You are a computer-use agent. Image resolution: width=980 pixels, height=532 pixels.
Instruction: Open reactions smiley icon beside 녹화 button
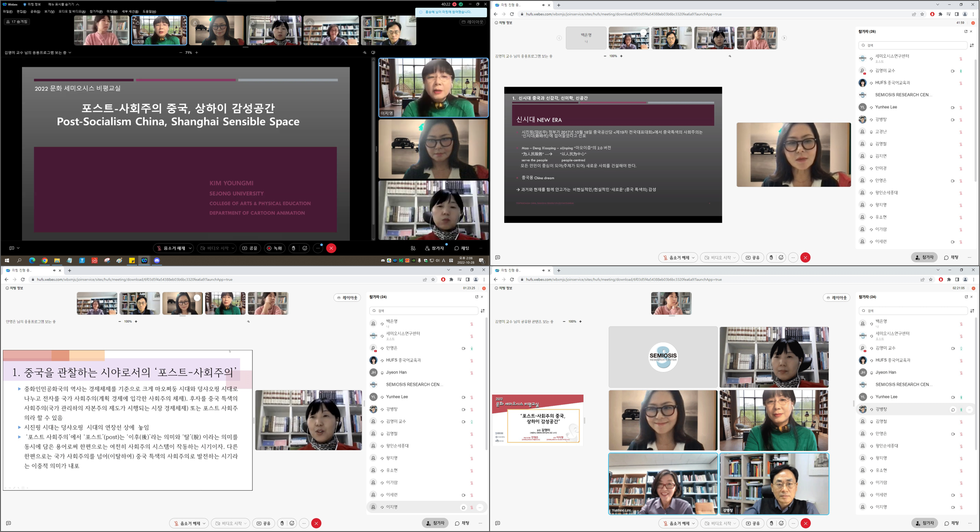pyautogui.click(x=305, y=248)
